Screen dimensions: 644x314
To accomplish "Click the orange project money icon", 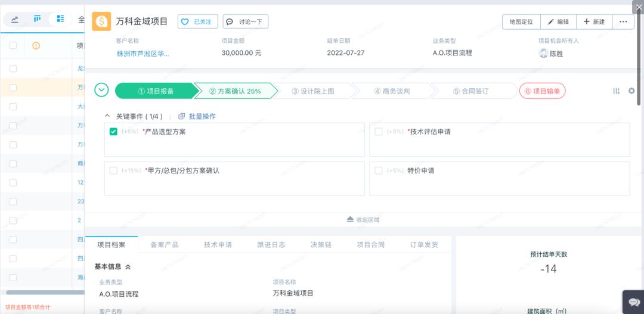I will click(x=101, y=21).
